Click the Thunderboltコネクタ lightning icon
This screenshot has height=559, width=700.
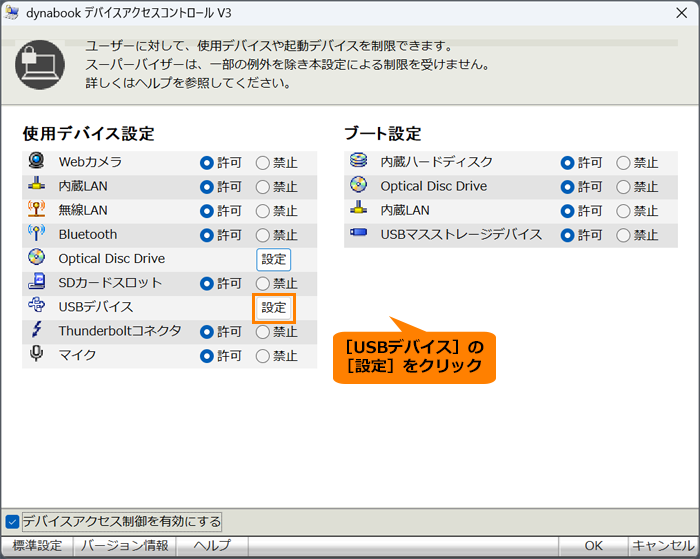tap(36, 329)
